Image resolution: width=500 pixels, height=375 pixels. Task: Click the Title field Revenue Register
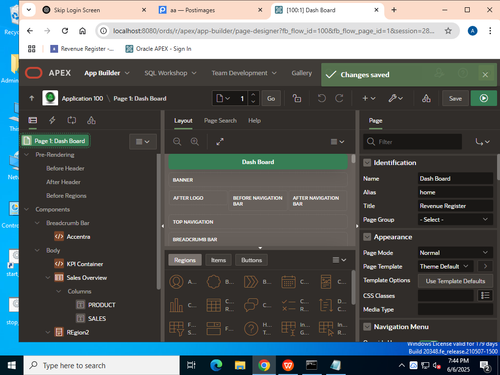pos(455,206)
